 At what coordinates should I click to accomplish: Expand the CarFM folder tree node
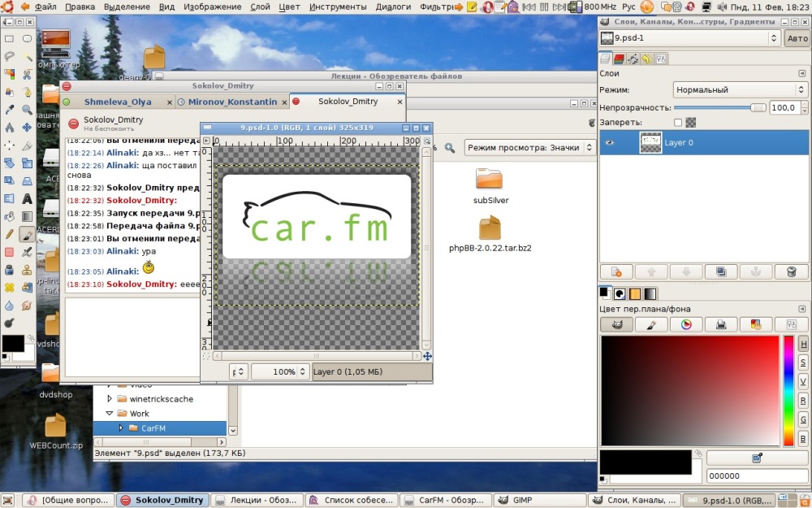pos(121,428)
